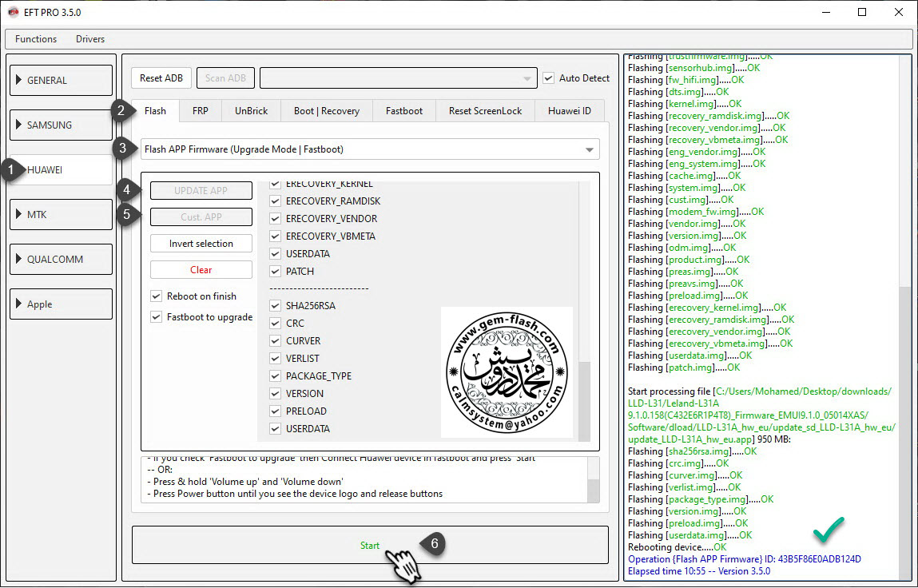Open the Fastboot tab
The width and height of the screenshot is (918, 588).
(x=404, y=111)
